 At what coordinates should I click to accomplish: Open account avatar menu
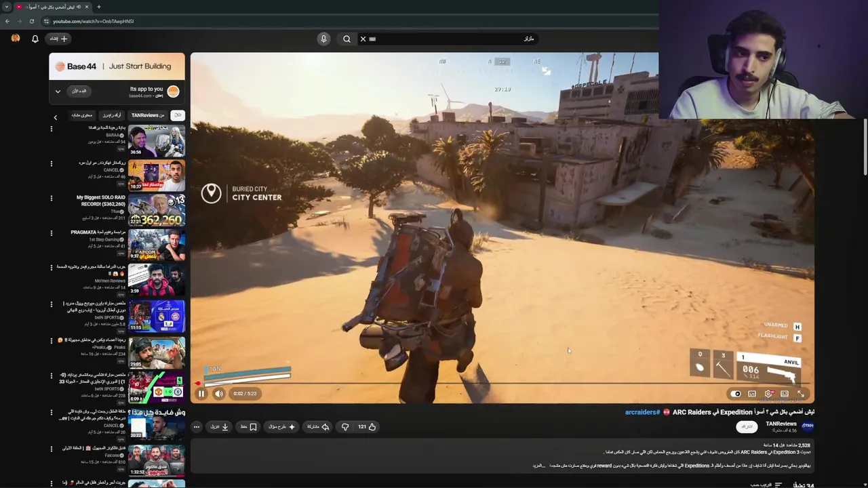point(16,39)
